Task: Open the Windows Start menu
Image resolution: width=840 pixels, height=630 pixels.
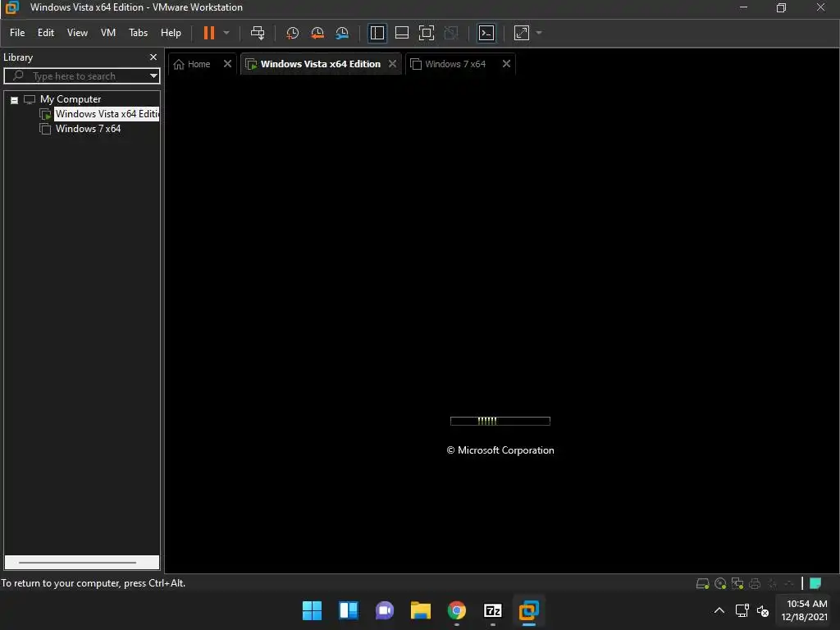Action: point(313,610)
